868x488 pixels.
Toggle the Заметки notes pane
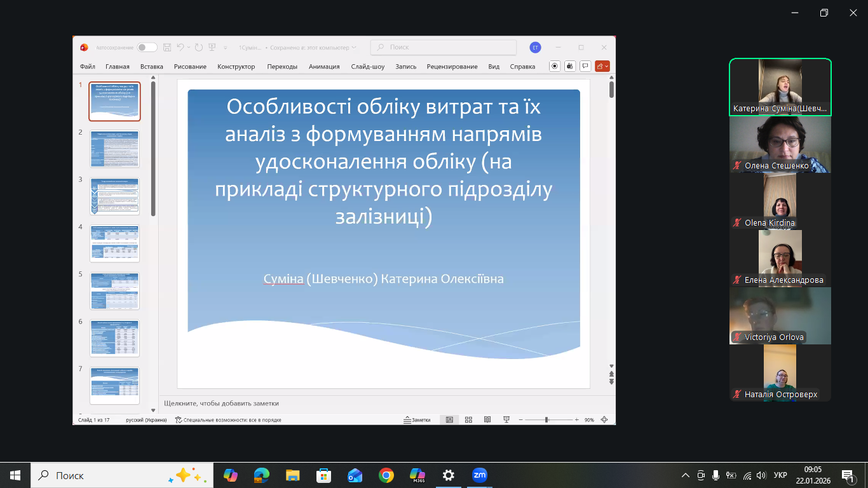(417, 420)
